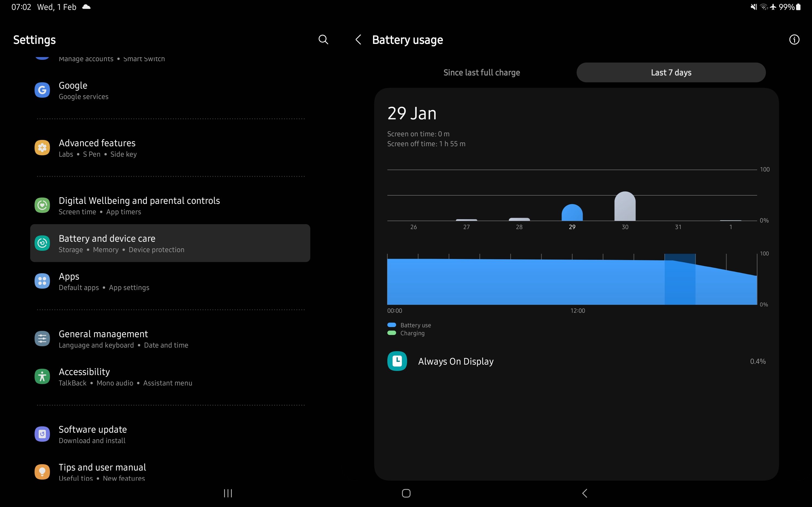Switch to the Since last full charge view
The width and height of the screenshot is (812, 507).
(x=481, y=72)
